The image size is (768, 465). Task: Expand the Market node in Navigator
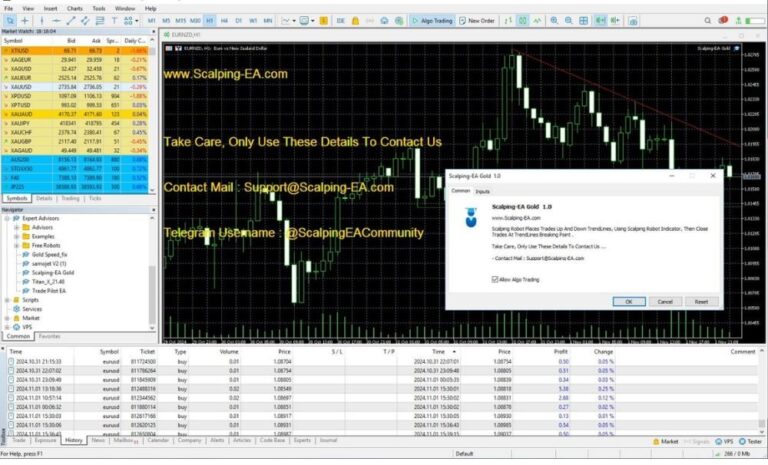pyautogui.click(x=7, y=318)
